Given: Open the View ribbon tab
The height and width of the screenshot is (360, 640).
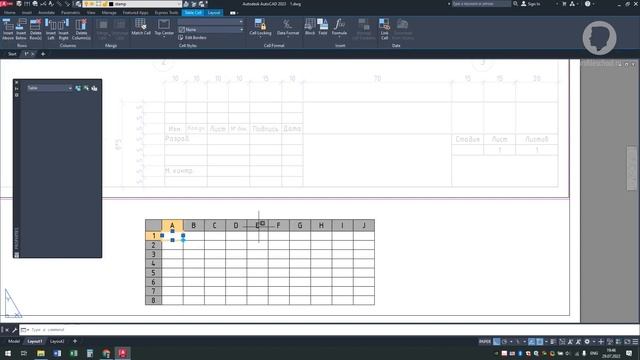Looking at the screenshot, I should tap(91, 13).
